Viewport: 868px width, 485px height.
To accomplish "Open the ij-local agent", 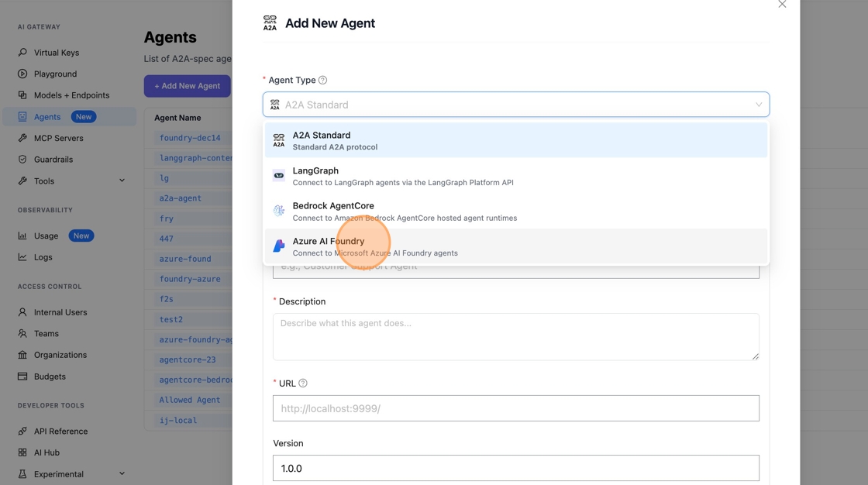I will (x=178, y=420).
